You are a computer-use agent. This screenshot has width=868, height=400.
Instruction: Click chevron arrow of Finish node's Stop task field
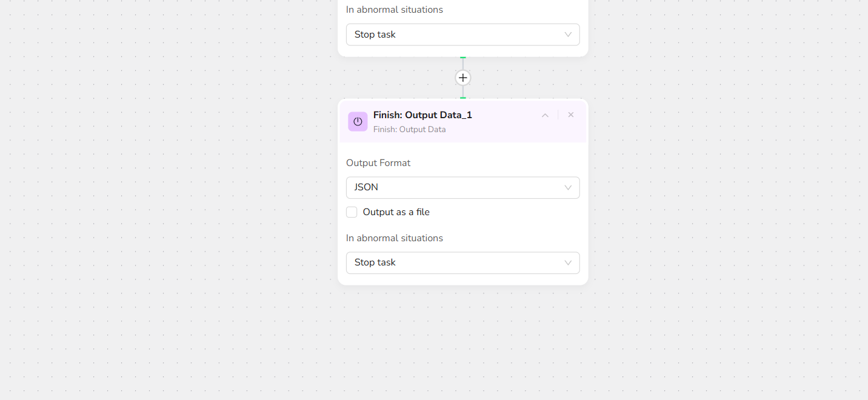pyautogui.click(x=568, y=263)
